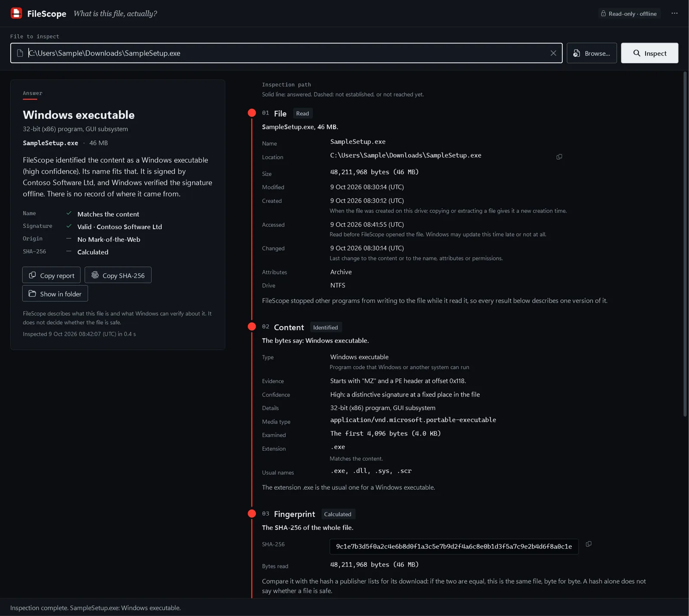Image resolution: width=689 pixels, height=616 pixels.
Task: Click the Name value 'SampleSetup.exe' under File
Action: click(358, 141)
